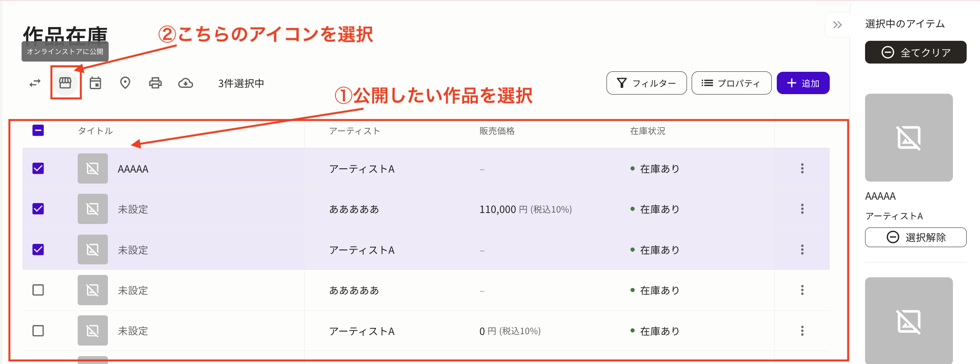The width and height of the screenshot is (980, 364).
Task: Click the select-all checkbox in header
Action: [x=38, y=131]
